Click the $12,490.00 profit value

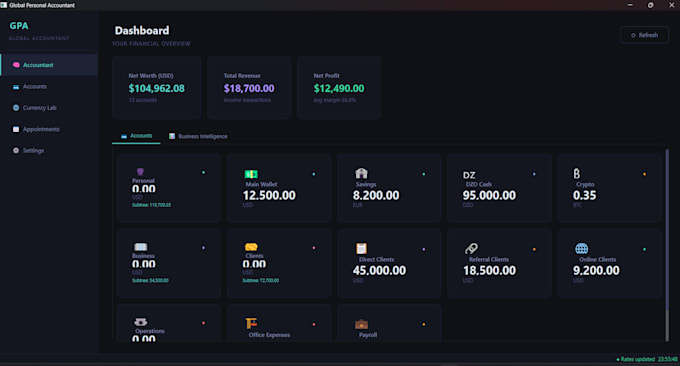pos(339,88)
